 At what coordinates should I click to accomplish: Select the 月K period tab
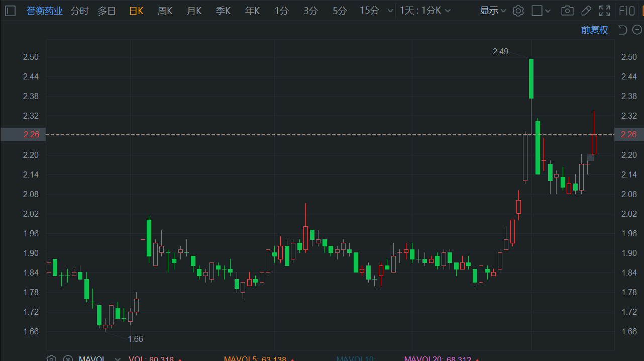[194, 11]
